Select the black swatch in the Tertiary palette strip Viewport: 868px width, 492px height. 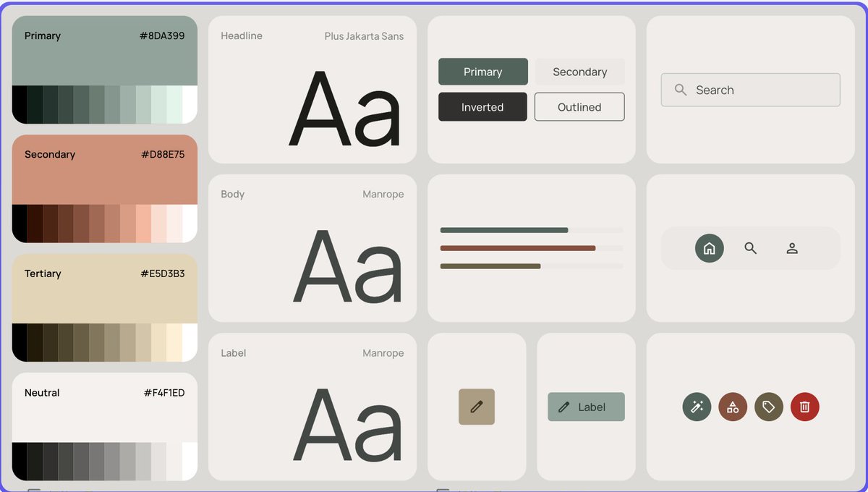(20, 342)
